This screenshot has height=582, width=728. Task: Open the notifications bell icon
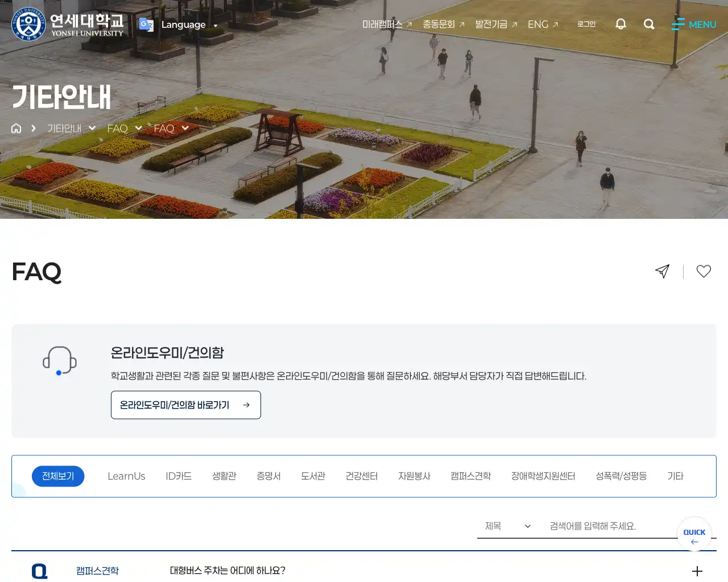coord(621,24)
